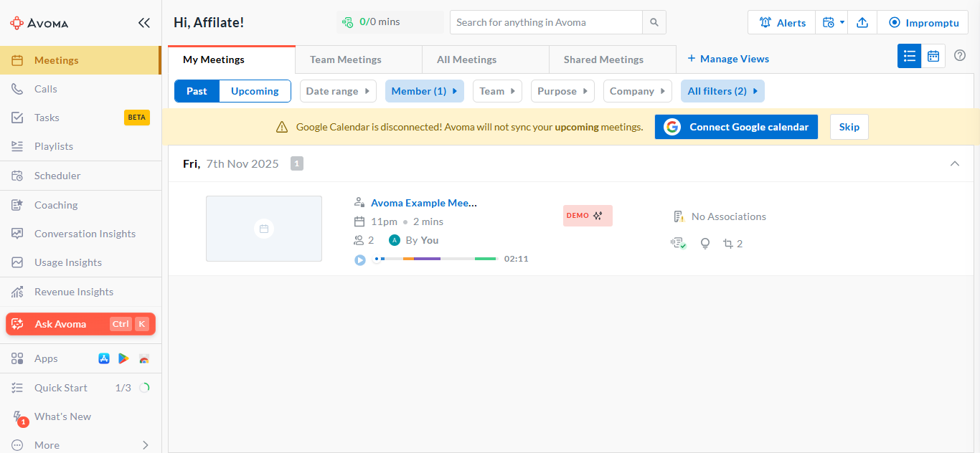Click the Ask Avoma button
980x453 pixels.
click(80, 324)
